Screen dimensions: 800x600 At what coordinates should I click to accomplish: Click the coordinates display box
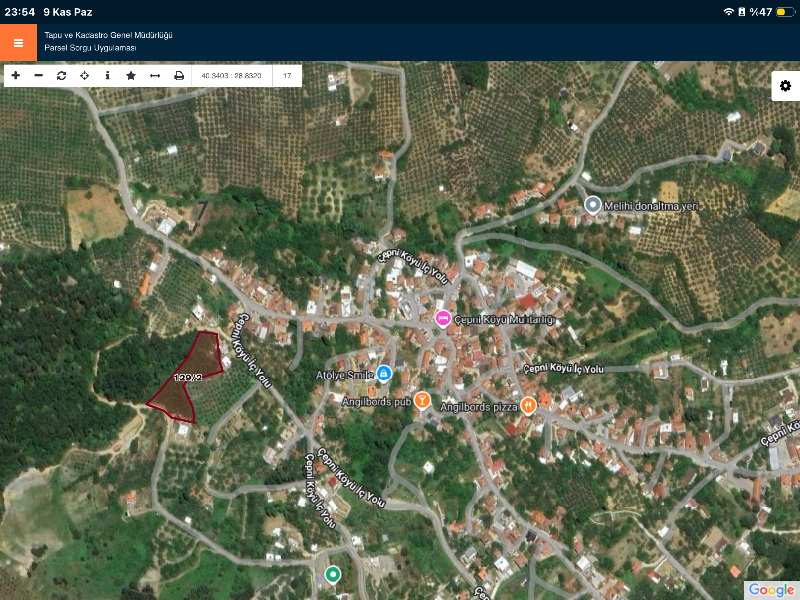[x=231, y=76]
